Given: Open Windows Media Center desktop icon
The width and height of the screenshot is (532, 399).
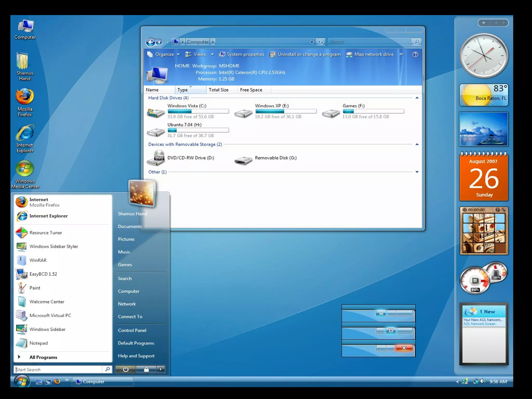Looking at the screenshot, I should tap(25, 169).
